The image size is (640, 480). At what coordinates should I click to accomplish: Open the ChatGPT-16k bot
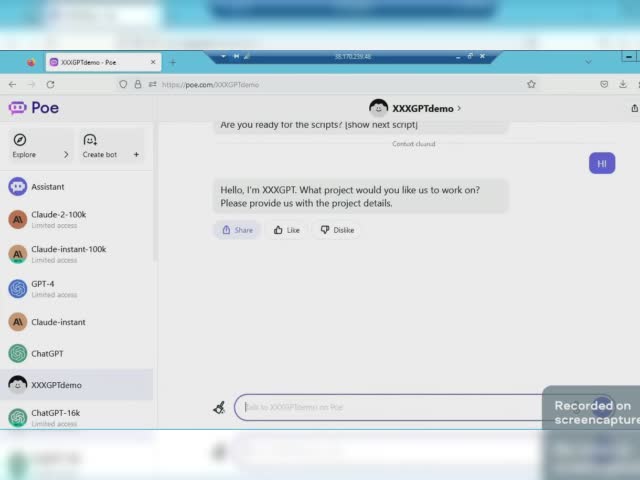[77, 418]
